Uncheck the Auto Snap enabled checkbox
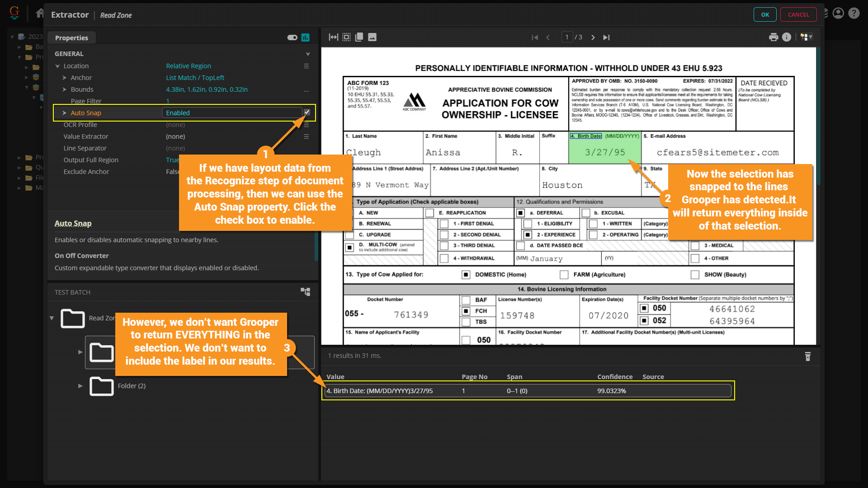Image resolution: width=868 pixels, height=488 pixels. click(307, 112)
